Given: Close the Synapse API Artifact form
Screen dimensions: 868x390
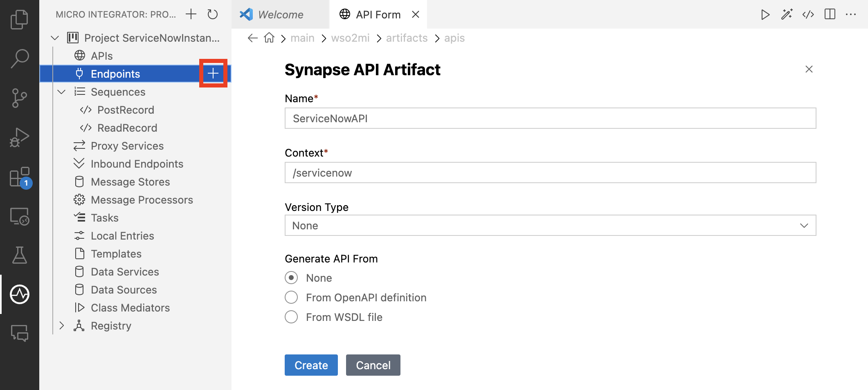Looking at the screenshot, I should tap(809, 69).
